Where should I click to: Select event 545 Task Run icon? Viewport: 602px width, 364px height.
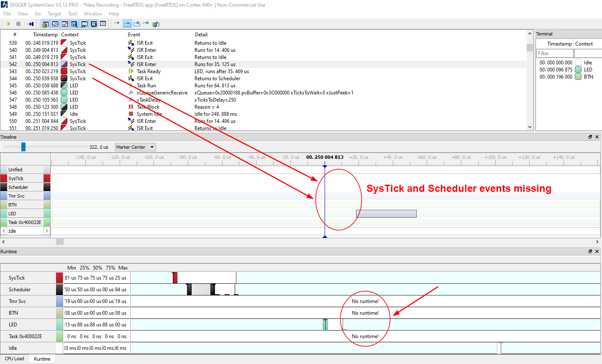click(131, 86)
